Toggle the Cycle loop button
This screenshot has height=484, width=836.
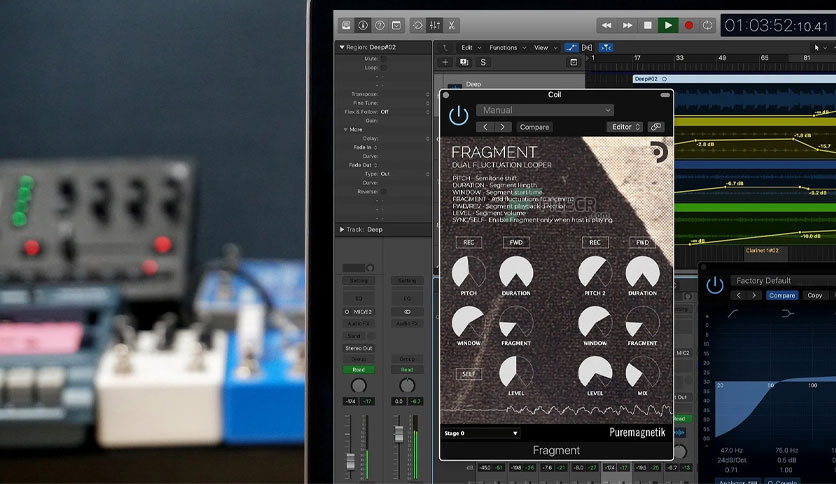pos(708,25)
